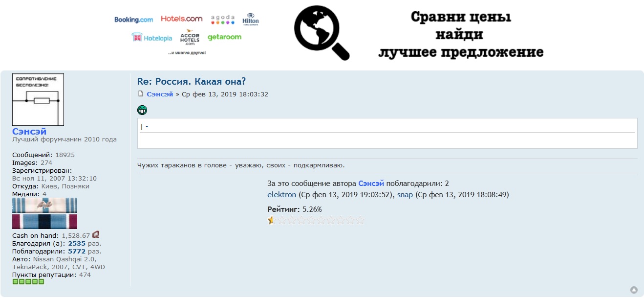Click the Hilton logo in the banner
The image size is (644, 299).
(251, 19)
